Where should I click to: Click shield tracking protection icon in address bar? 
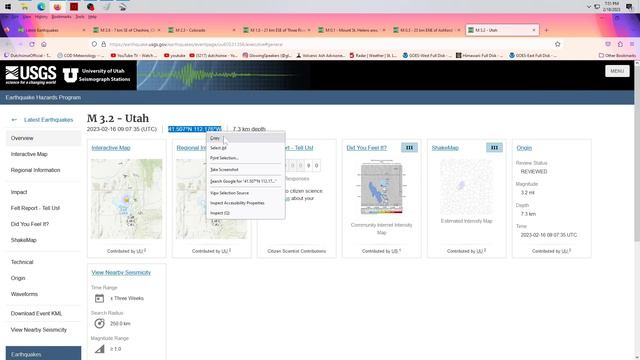pos(94,44)
